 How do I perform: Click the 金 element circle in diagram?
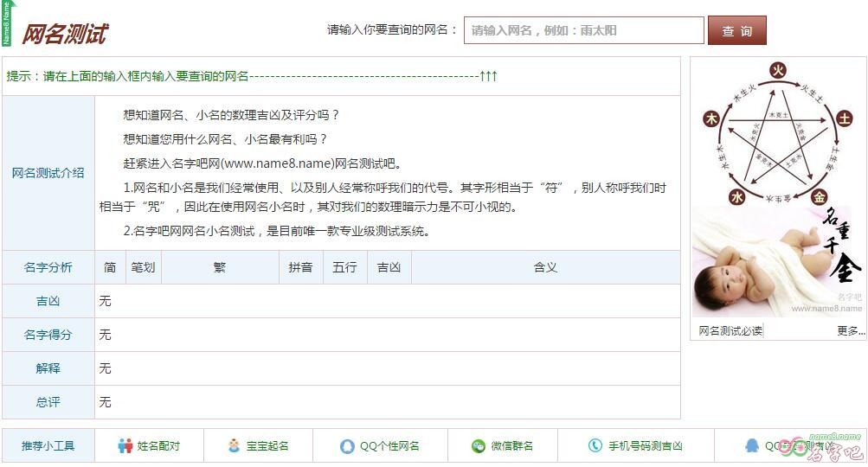point(819,196)
